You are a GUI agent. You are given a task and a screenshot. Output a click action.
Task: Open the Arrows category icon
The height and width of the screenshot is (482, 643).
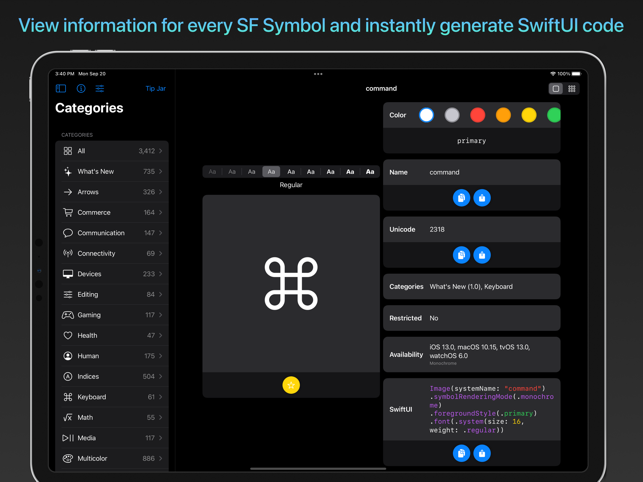point(68,192)
